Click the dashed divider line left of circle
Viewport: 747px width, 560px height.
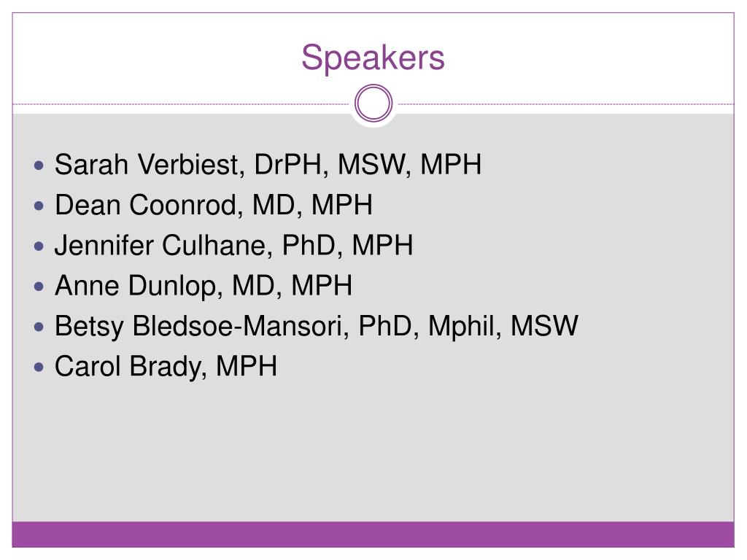click(x=181, y=104)
